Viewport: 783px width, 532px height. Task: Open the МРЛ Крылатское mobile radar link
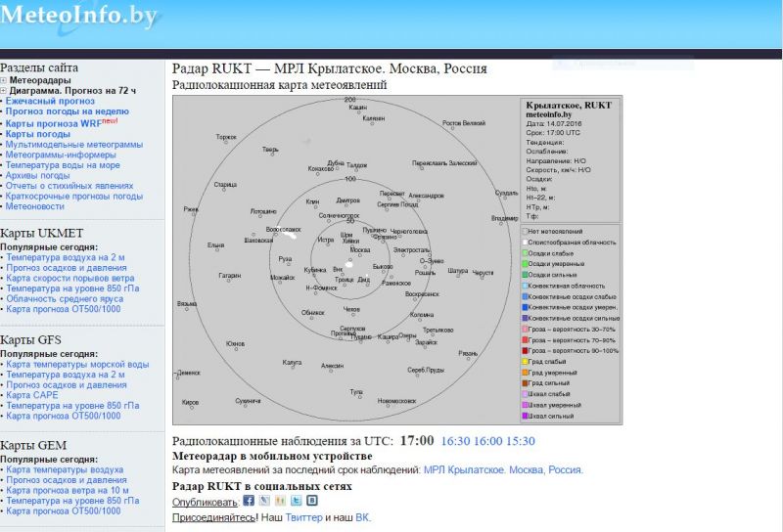503,470
